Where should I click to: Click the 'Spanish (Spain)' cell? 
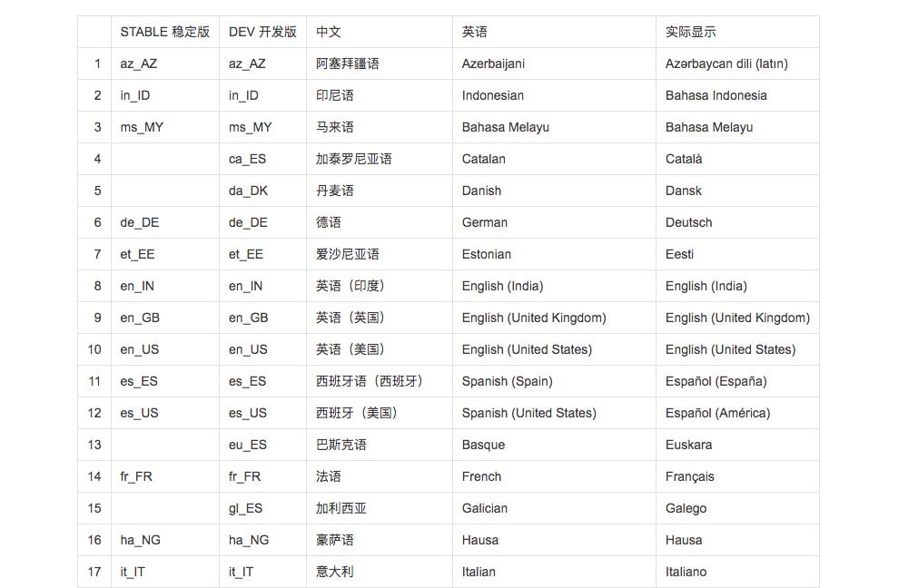click(554, 382)
